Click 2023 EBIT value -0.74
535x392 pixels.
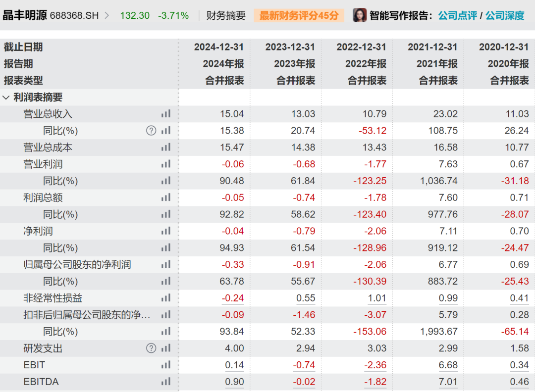click(x=304, y=365)
